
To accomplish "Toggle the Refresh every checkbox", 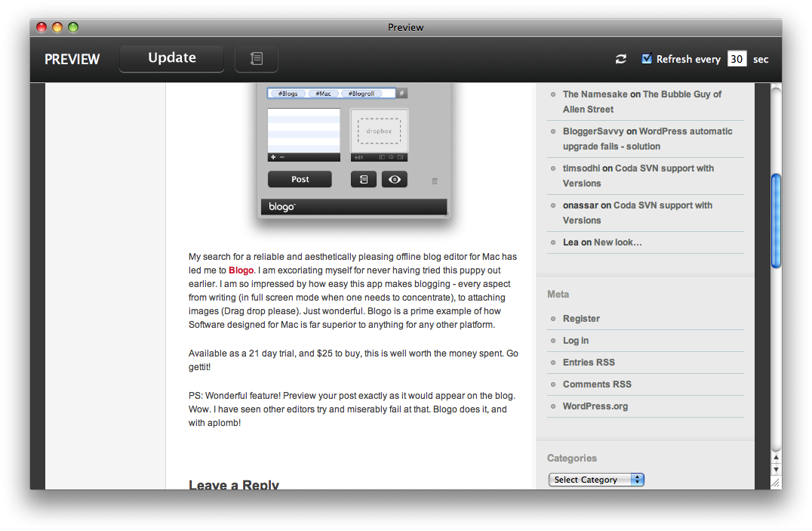I will (x=647, y=59).
